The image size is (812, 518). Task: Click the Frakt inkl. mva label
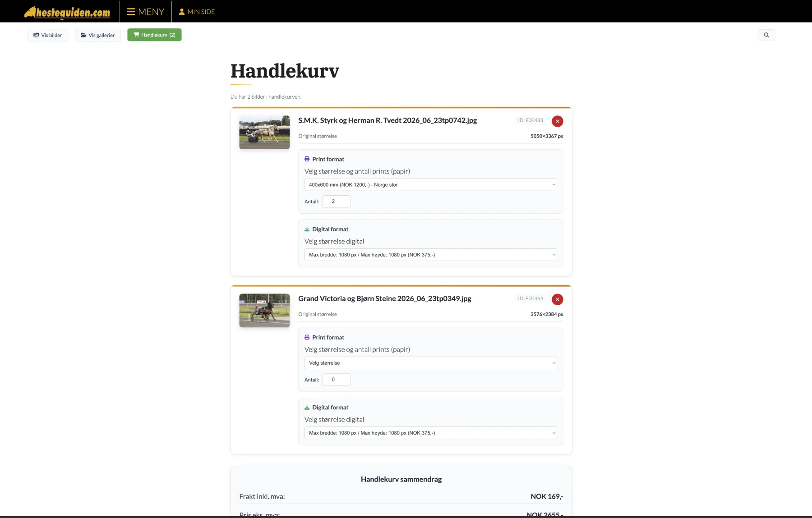click(x=262, y=496)
